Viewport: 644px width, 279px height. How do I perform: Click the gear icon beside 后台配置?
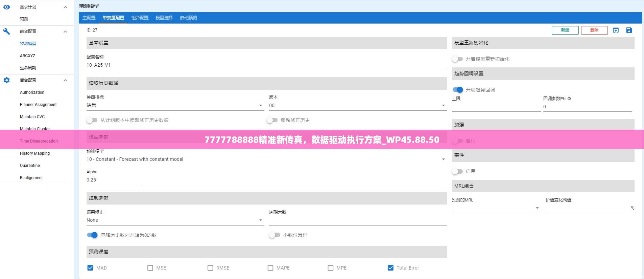6,80
